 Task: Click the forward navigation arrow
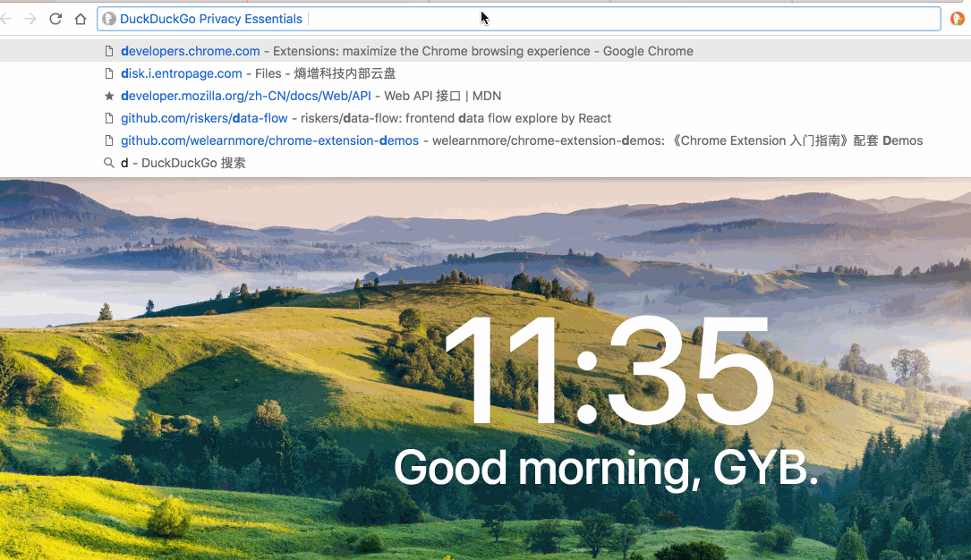31,18
